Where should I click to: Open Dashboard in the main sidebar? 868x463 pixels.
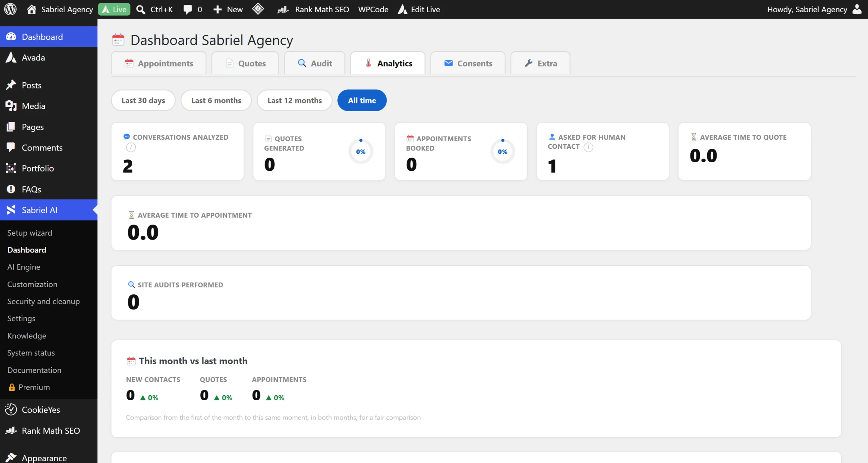point(48,37)
